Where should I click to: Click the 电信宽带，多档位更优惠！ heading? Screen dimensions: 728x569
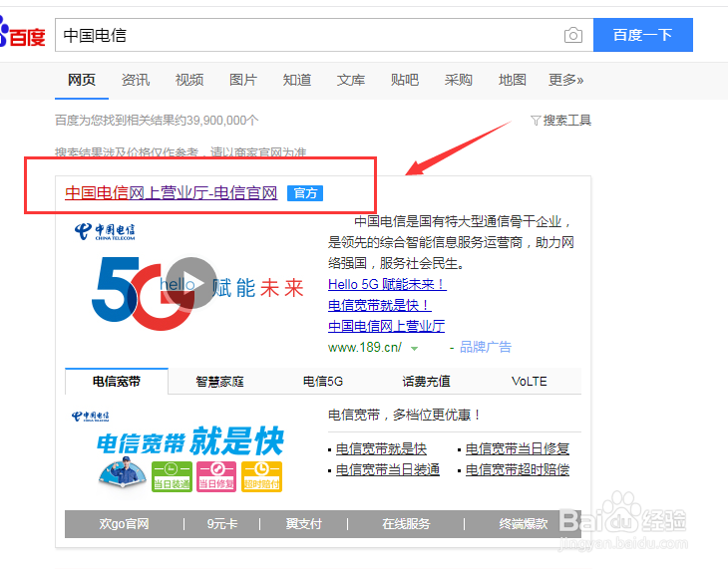click(405, 415)
